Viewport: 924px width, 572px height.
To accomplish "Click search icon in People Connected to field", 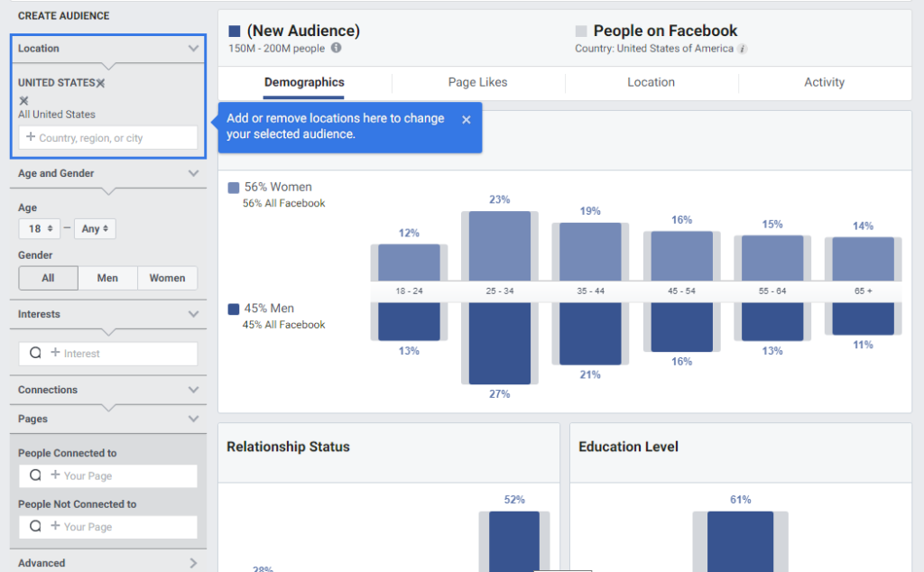I will tap(35, 475).
